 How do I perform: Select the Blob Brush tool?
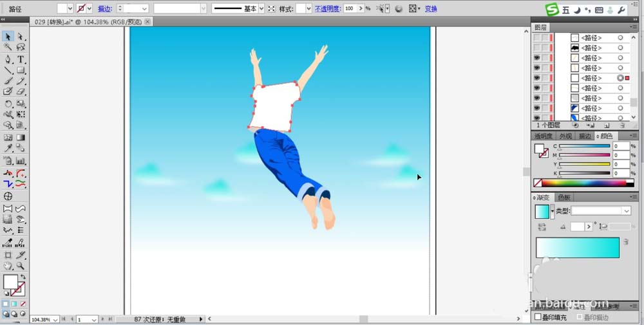8,91
